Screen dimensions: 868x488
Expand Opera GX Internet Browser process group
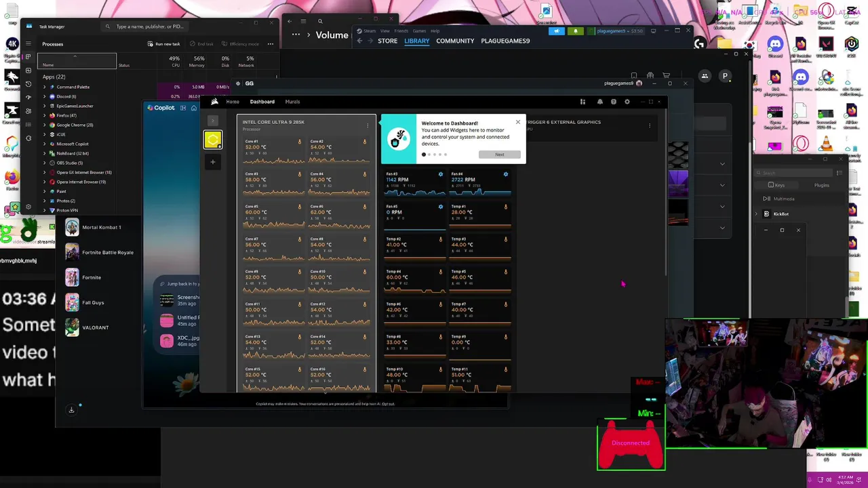(x=45, y=172)
